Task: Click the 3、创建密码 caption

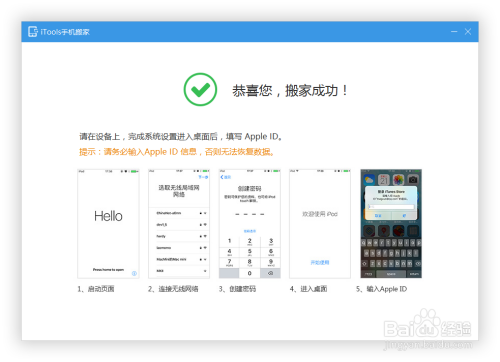Action: [x=237, y=289]
